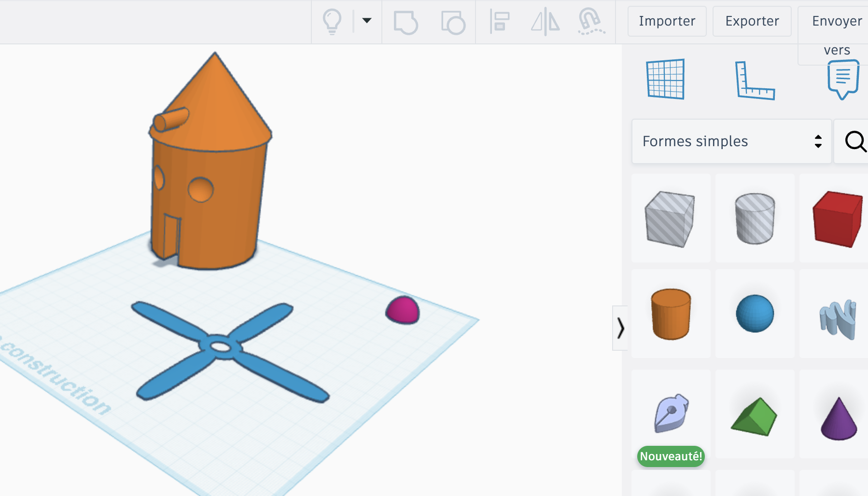Select the Notes speech bubble tool
This screenshot has width=868, height=496.
pyautogui.click(x=843, y=79)
